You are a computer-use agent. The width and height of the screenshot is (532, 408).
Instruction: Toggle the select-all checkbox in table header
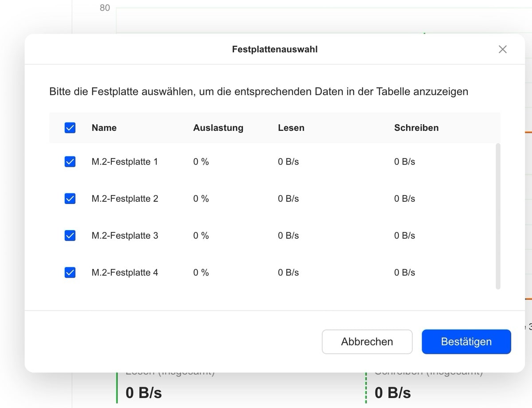click(x=70, y=128)
